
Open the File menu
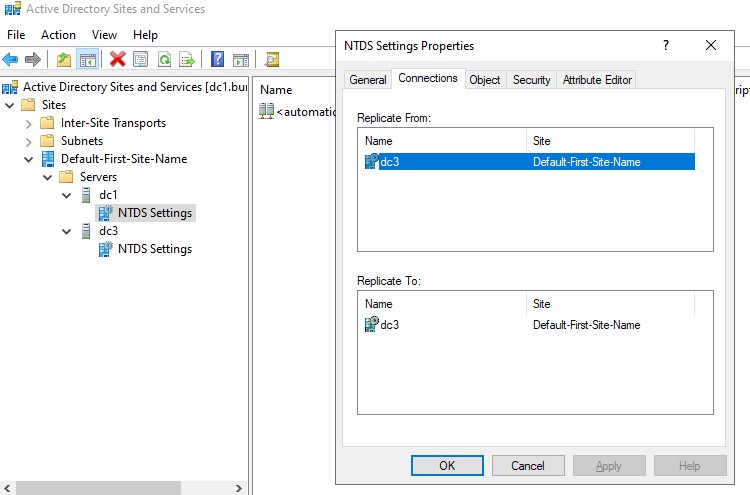[x=16, y=35]
